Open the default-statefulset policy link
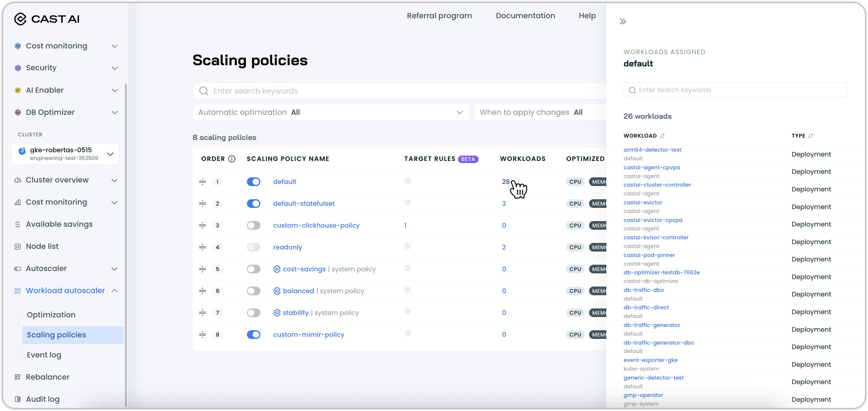The image size is (868, 411). (304, 203)
